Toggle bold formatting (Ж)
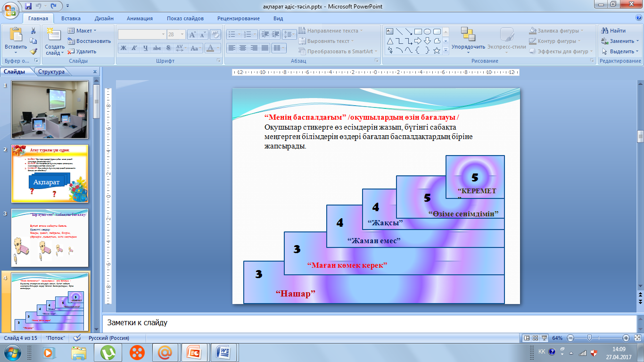Screen dimensions: 644x362 tap(124, 48)
